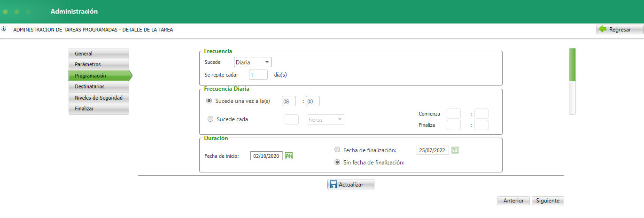This screenshot has width=644, height=218.
Task: Open the Destinatarios tab
Action: click(x=99, y=86)
